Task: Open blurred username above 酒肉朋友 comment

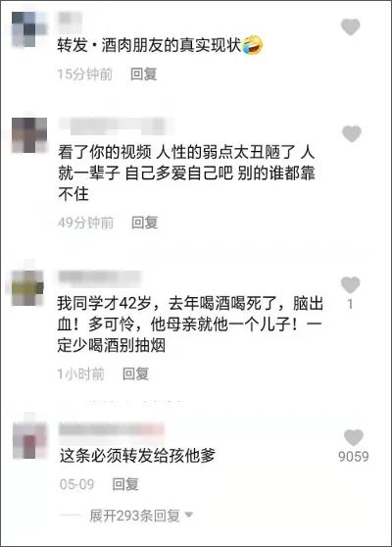Action: [70, 18]
